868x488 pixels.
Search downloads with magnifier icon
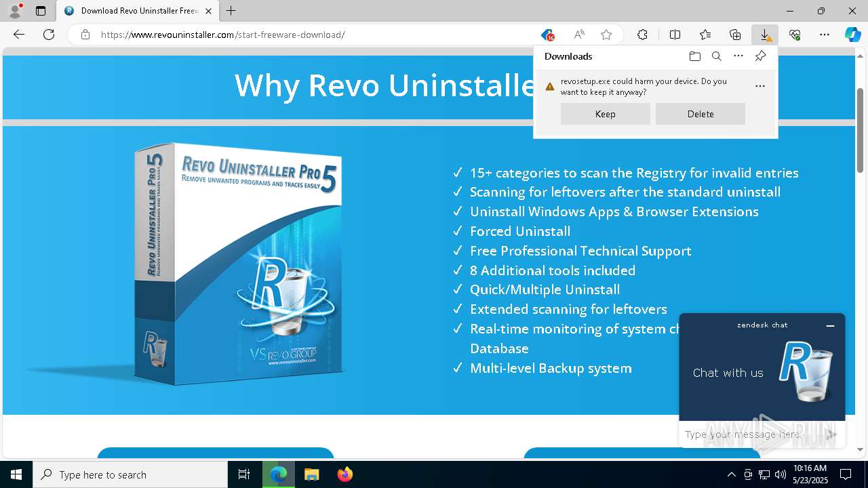click(x=716, y=56)
